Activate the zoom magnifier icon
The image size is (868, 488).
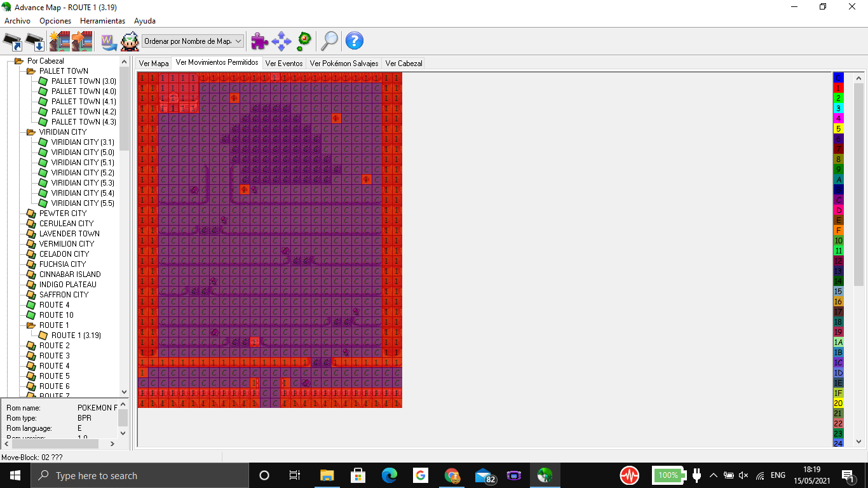[x=329, y=41]
